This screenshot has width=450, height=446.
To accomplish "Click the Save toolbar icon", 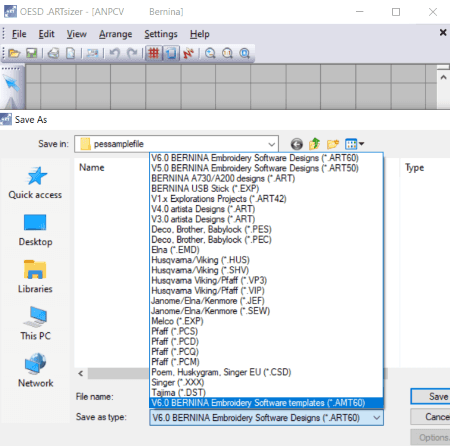I will [x=32, y=53].
